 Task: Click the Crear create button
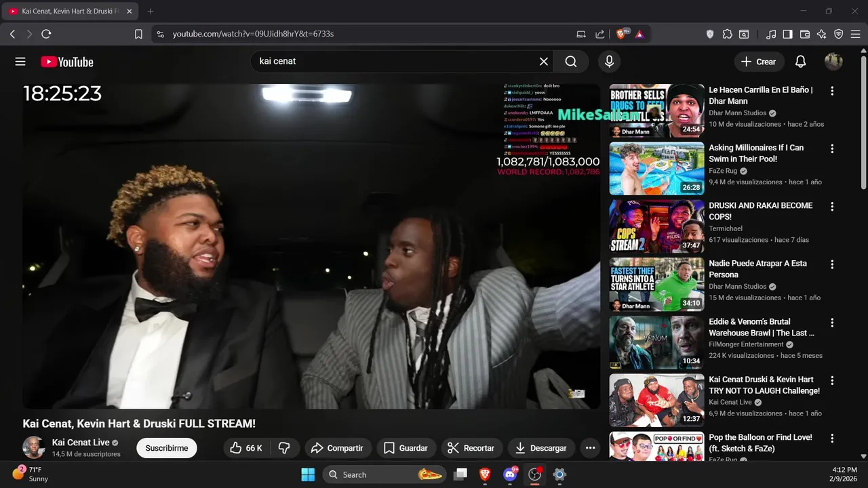tap(759, 62)
